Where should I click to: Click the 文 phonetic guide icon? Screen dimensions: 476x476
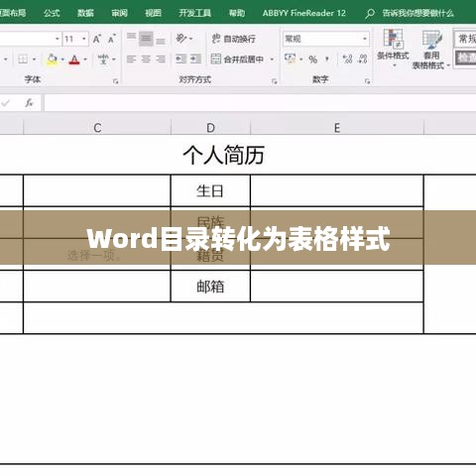coord(103,59)
